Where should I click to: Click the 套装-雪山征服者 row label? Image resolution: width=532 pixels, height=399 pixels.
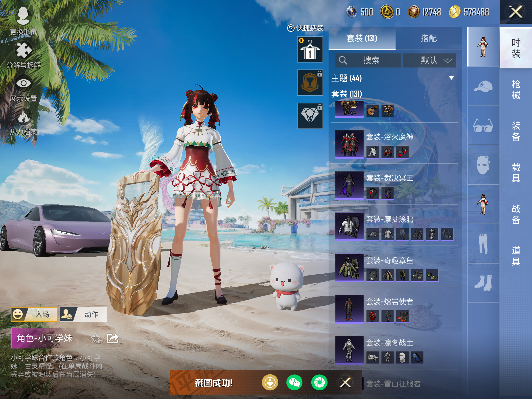393,384
